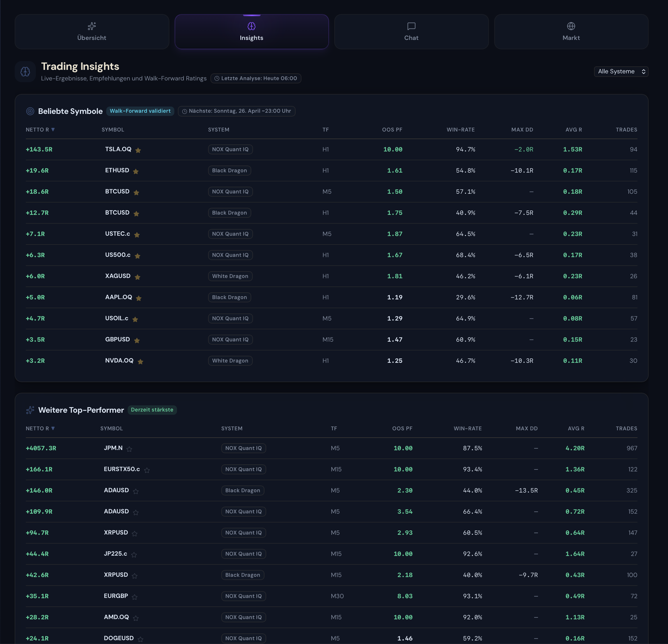The image size is (668, 644).
Task: Toggle the favorite star next to JPM.N
Action: click(129, 449)
